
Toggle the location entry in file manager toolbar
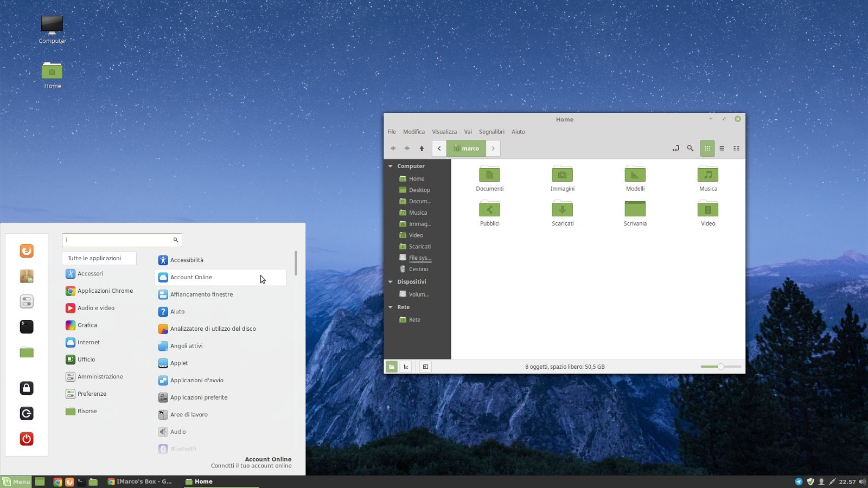[675, 148]
